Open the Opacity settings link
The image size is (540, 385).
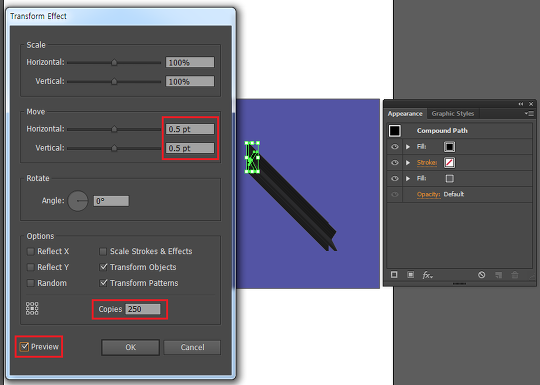coord(428,195)
